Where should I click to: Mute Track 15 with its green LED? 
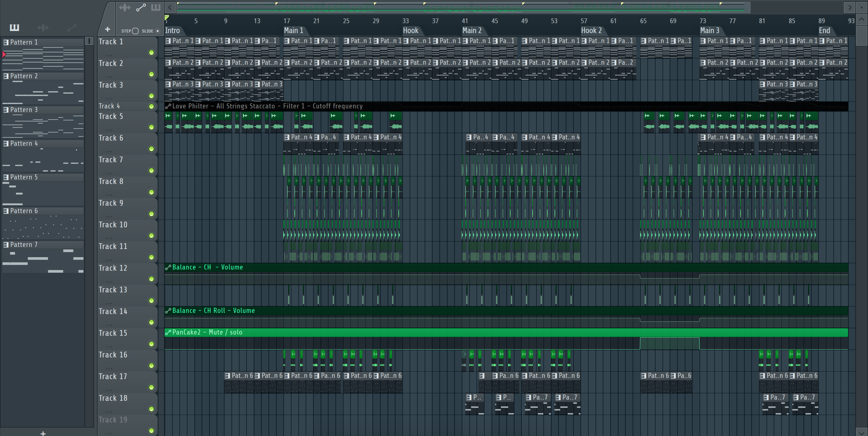tap(151, 344)
